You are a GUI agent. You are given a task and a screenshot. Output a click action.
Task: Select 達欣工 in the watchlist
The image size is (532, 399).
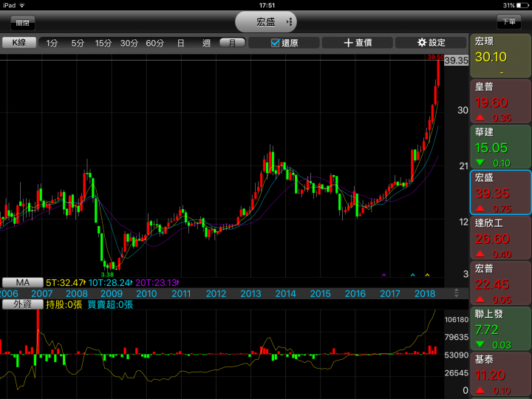tap(501, 238)
